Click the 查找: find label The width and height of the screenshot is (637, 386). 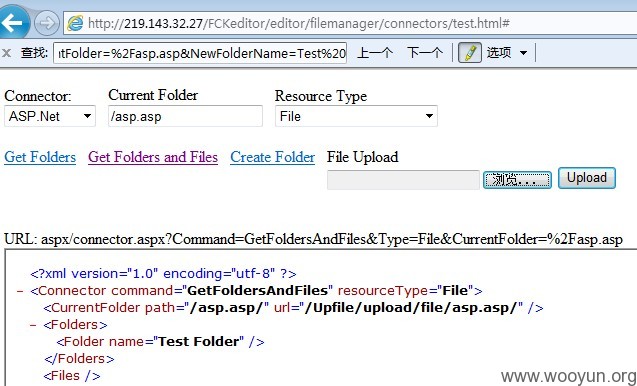click(35, 53)
